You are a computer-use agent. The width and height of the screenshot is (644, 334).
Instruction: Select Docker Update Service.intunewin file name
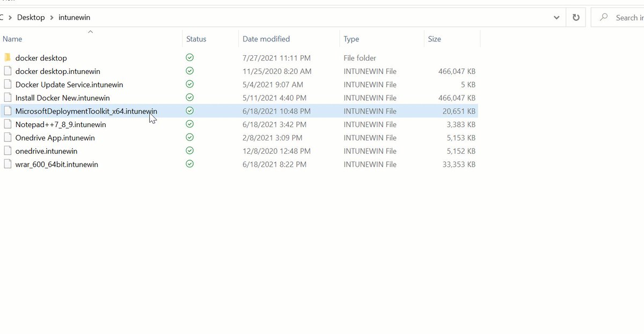(x=69, y=85)
